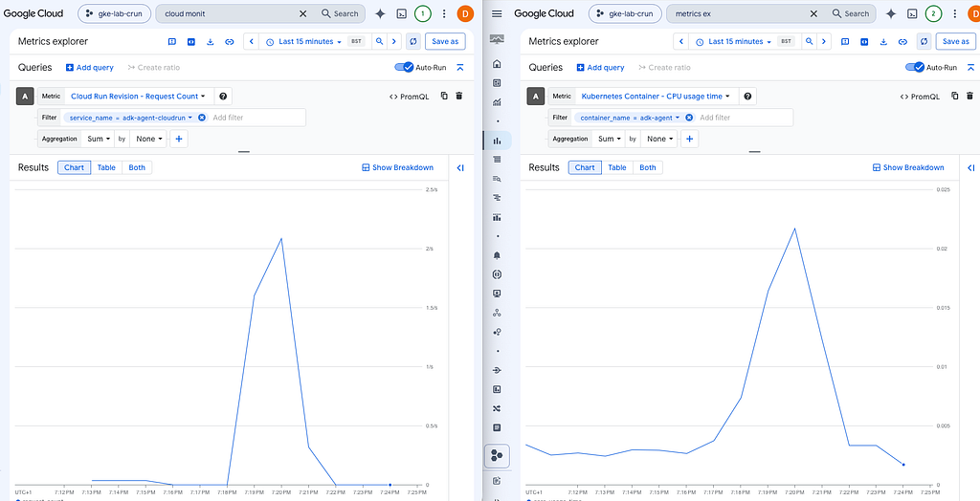This screenshot has height=501, width=980.
Task: Open service_name = adk-agent-cloudrun filter dropdown
Action: [x=132, y=118]
